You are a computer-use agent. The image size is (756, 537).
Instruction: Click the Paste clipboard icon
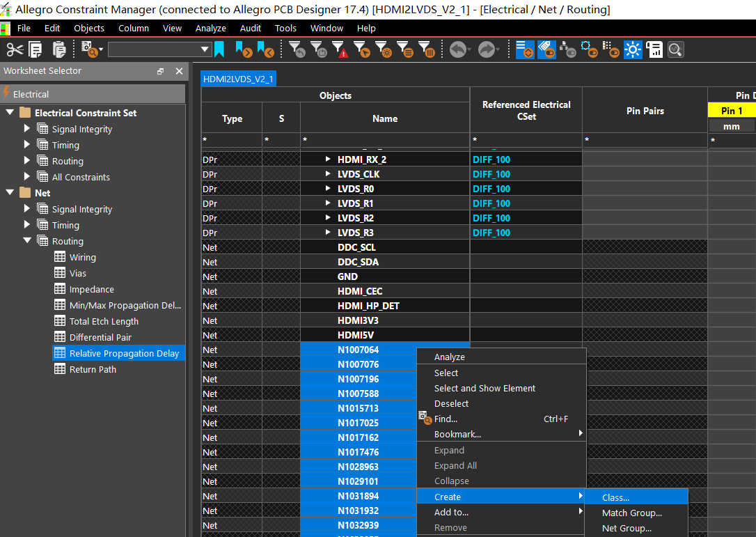[58, 49]
